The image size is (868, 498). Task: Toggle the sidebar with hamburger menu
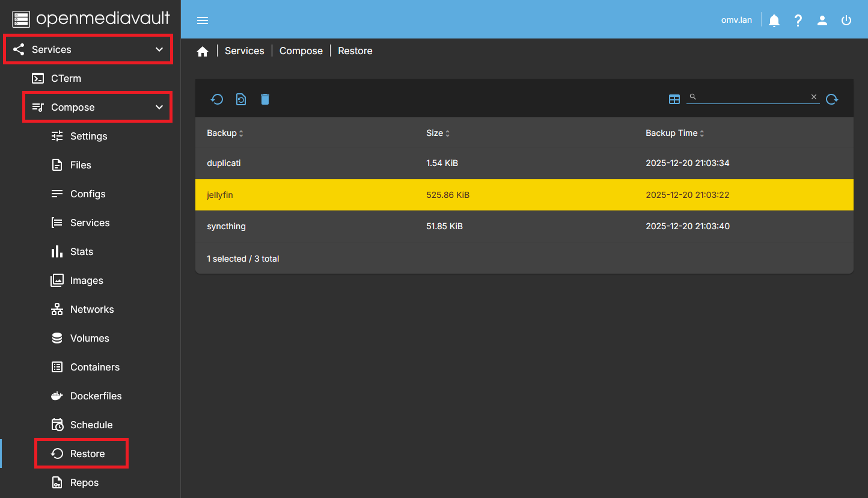(x=203, y=20)
